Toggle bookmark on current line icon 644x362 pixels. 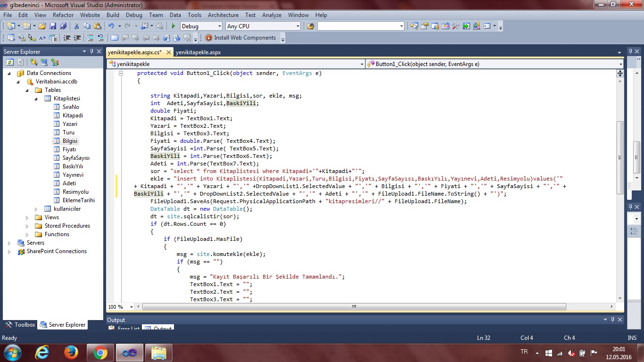pyautogui.click(x=114, y=38)
